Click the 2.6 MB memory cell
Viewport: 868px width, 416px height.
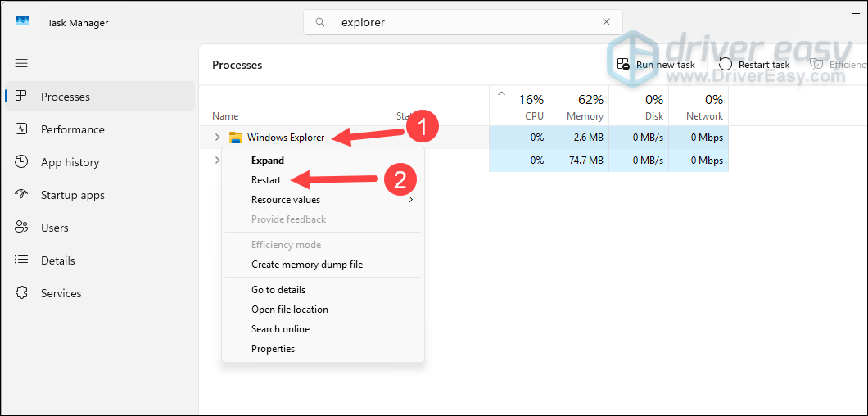coord(579,138)
